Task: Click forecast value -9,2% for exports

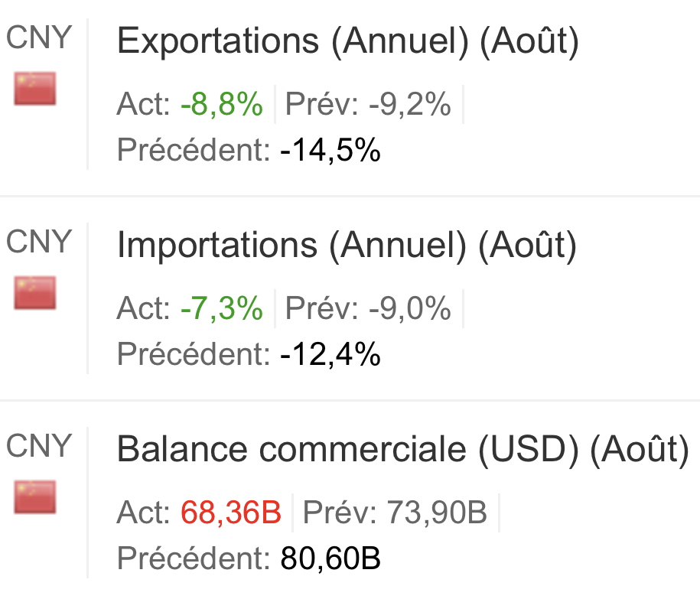Action: 409,105
